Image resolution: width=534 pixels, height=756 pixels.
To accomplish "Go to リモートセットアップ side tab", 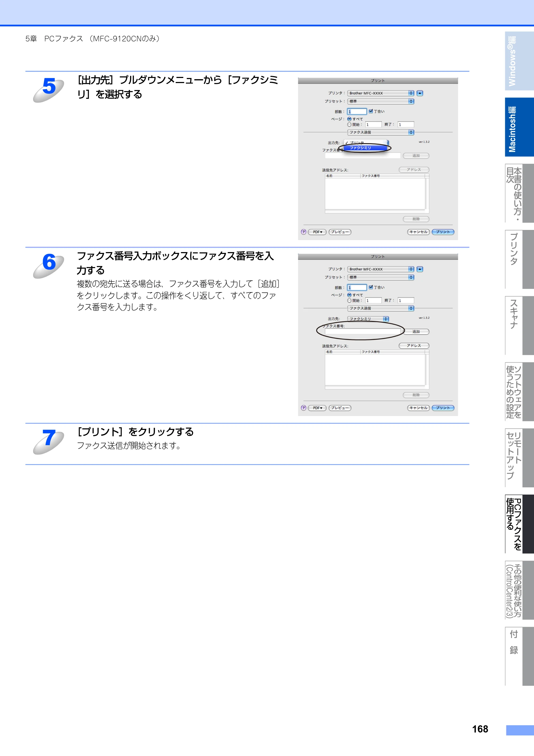I will (x=519, y=458).
